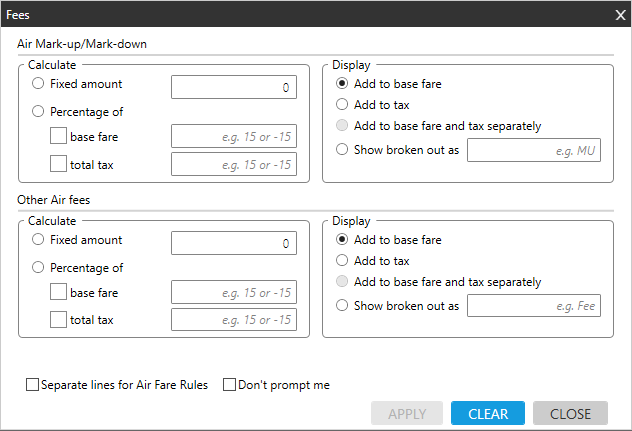Choose Show broken out as for Other Air fees
Viewport: 632px width, 431px height.
click(343, 306)
